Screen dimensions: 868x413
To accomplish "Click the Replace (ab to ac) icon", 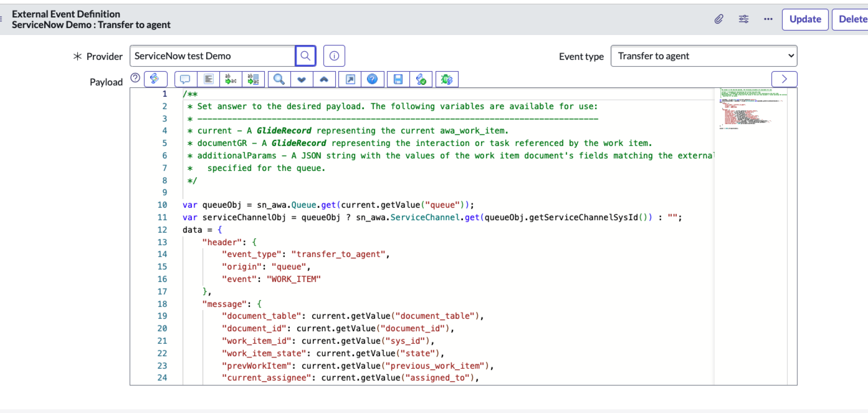I will 231,79.
